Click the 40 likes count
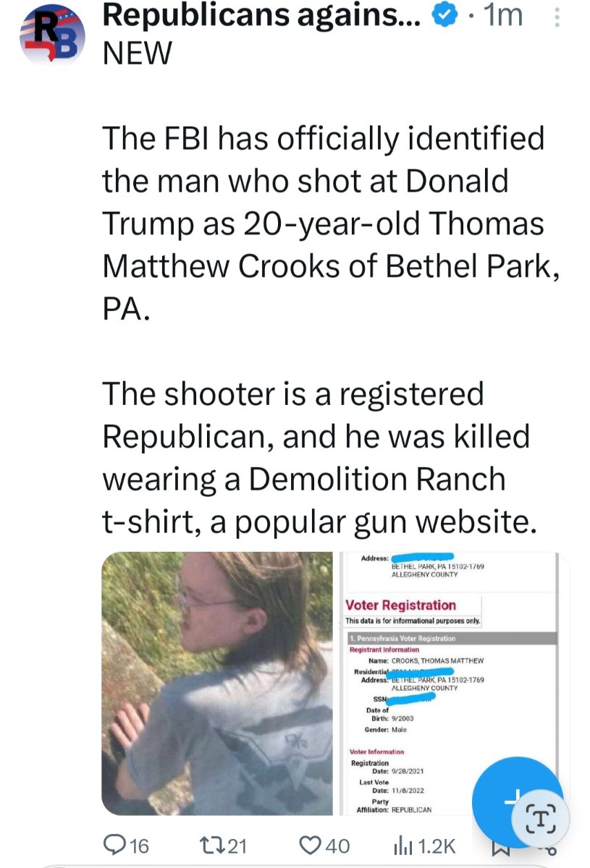Image resolution: width=590 pixels, height=868 pixels. pyautogui.click(x=337, y=846)
